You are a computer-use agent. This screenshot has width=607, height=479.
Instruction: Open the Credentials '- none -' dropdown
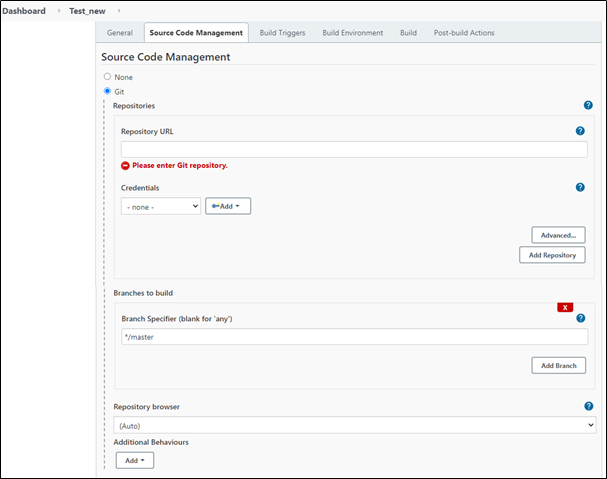click(x=161, y=206)
